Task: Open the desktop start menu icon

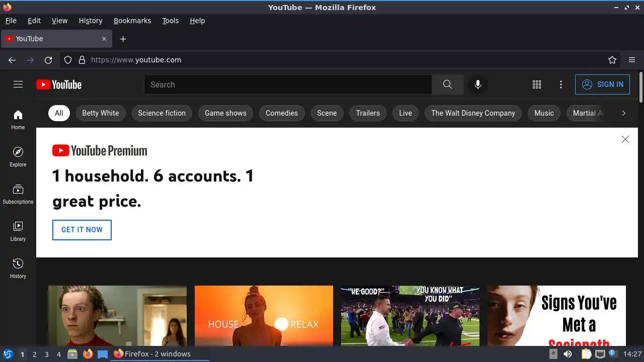Action: click(x=8, y=354)
